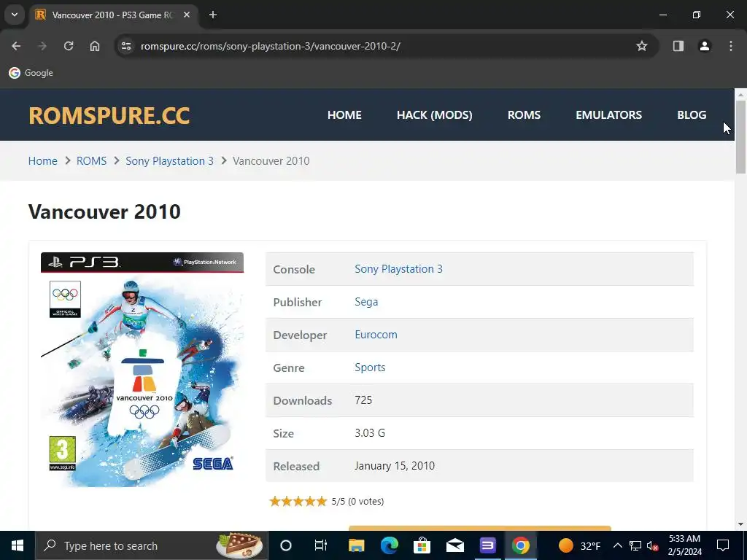The image size is (747, 560).
Task: Click the muted volume tray icon
Action: tap(652, 546)
